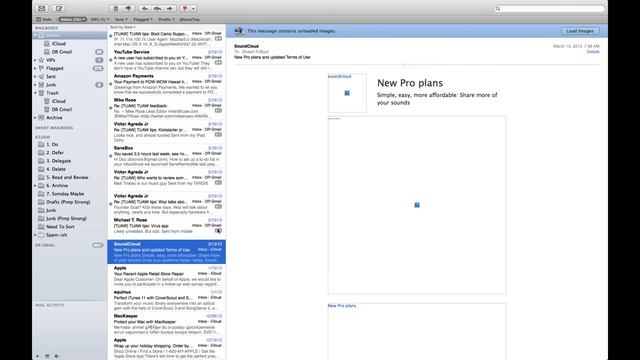Open the Amazon Payments message
Viewport: 640px width, 360px height.
pos(167,84)
